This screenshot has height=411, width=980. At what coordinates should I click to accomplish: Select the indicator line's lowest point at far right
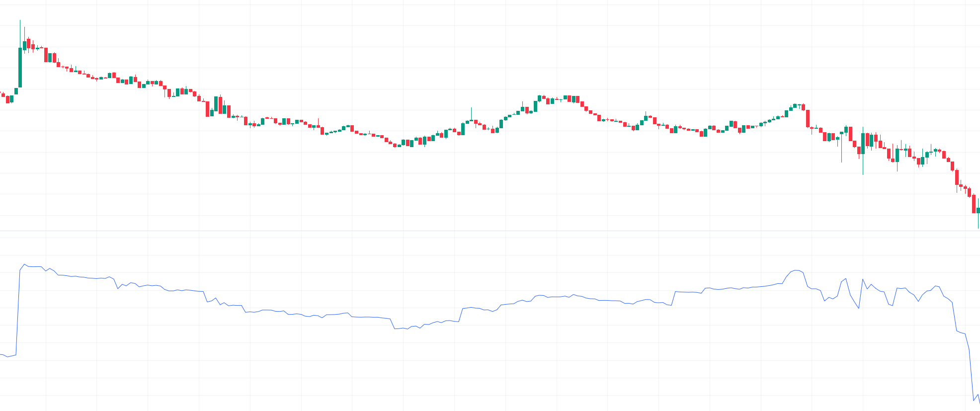[974, 400]
